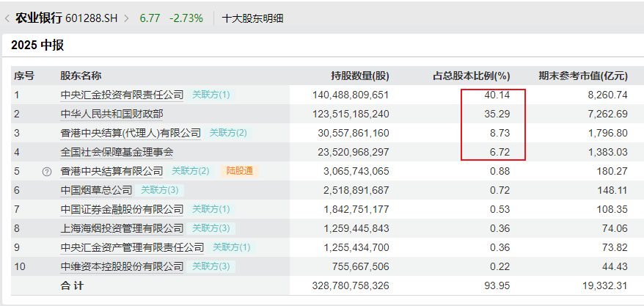Select share count 3,065,743,065
This screenshot has width=644, height=306.
point(356,171)
